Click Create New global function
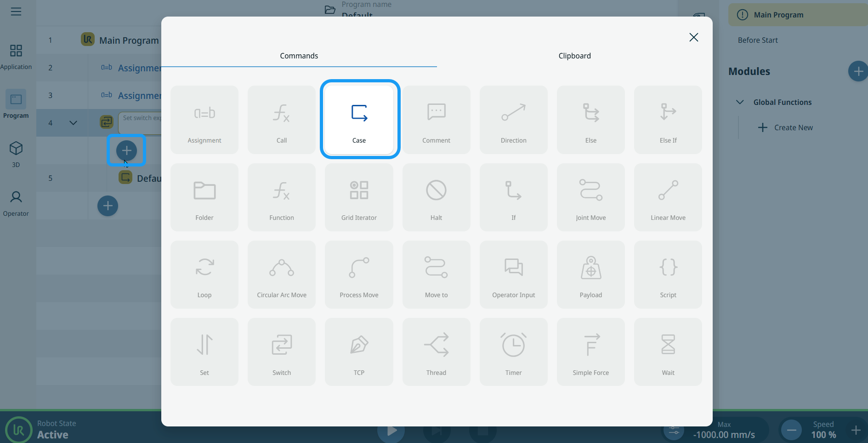Screen dimensions: 868x443 click(x=785, y=127)
